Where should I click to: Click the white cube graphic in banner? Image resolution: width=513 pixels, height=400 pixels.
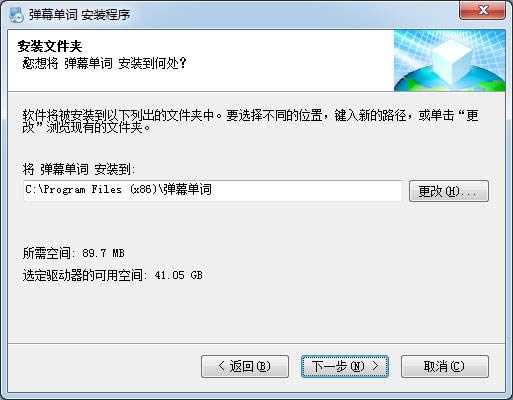(453, 60)
